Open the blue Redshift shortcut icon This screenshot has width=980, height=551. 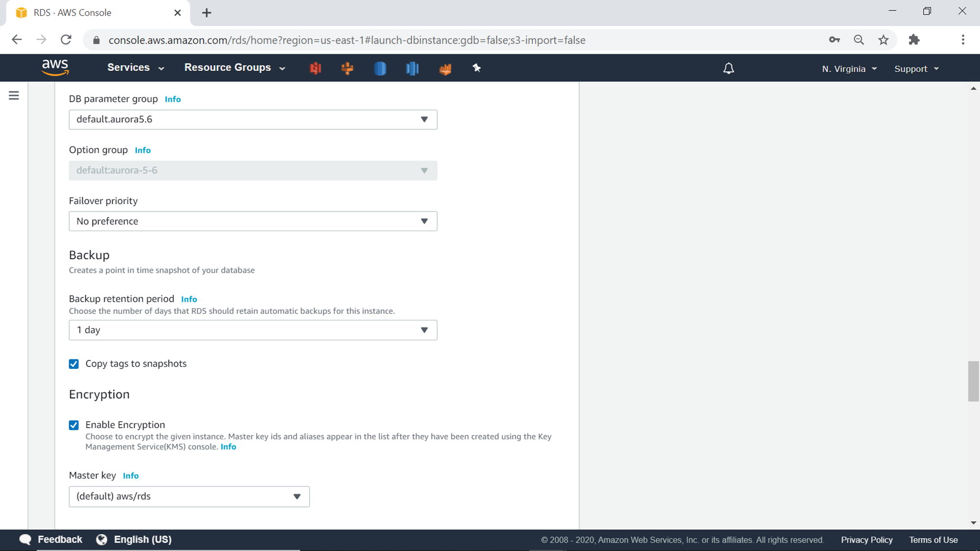412,68
